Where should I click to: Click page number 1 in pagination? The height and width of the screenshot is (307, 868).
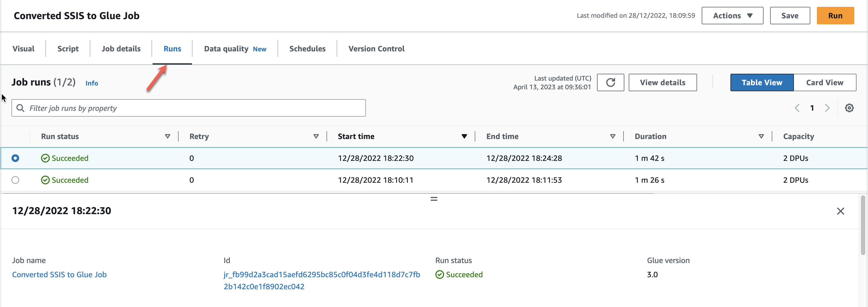coord(812,108)
